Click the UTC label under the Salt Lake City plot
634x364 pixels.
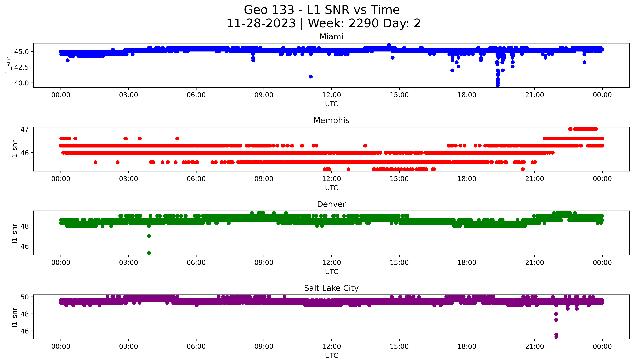(331, 355)
